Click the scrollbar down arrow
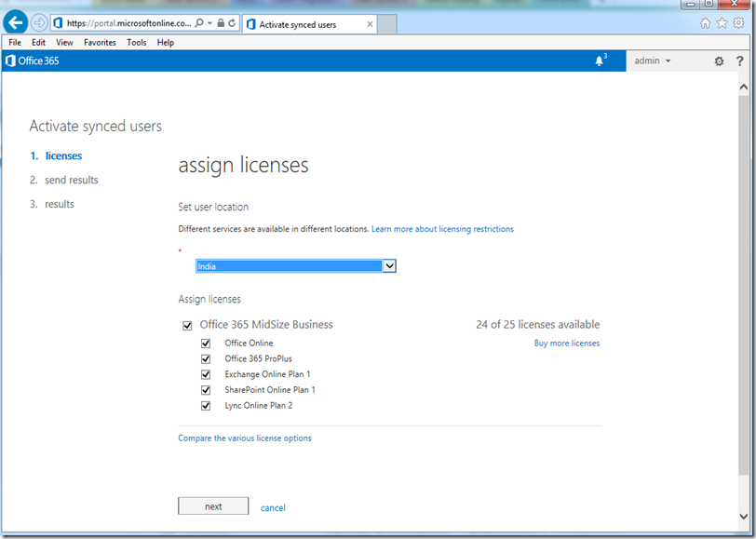 pyautogui.click(x=744, y=516)
